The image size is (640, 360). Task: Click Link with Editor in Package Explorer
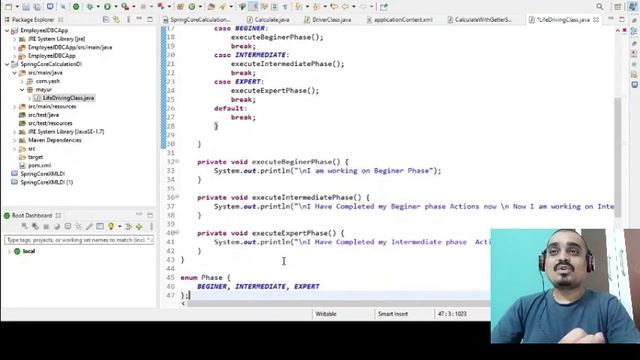click(116, 20)
